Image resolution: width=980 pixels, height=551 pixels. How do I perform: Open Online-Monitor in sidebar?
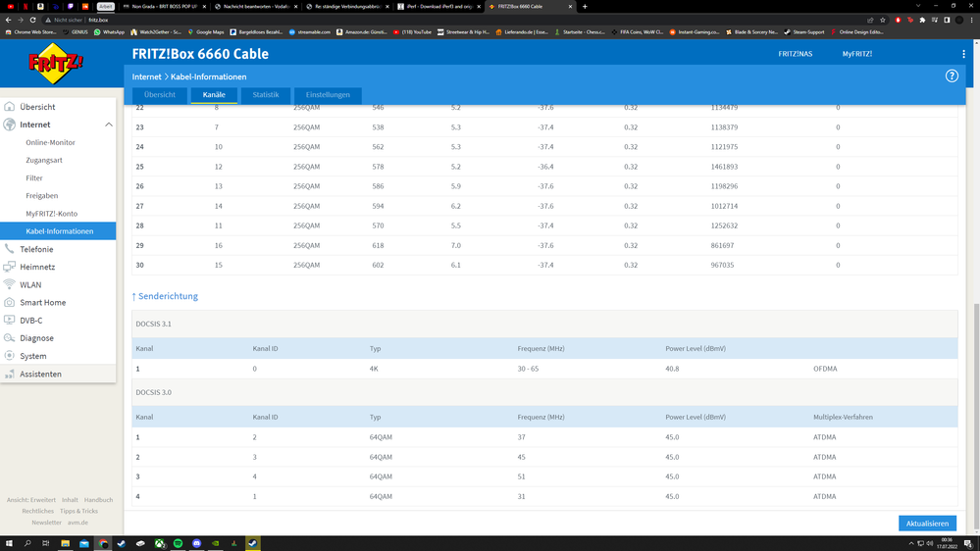tap(50, 142)
